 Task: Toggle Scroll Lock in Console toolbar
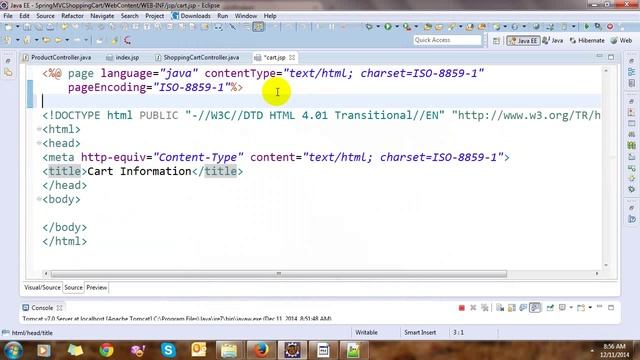coord(511,308)
